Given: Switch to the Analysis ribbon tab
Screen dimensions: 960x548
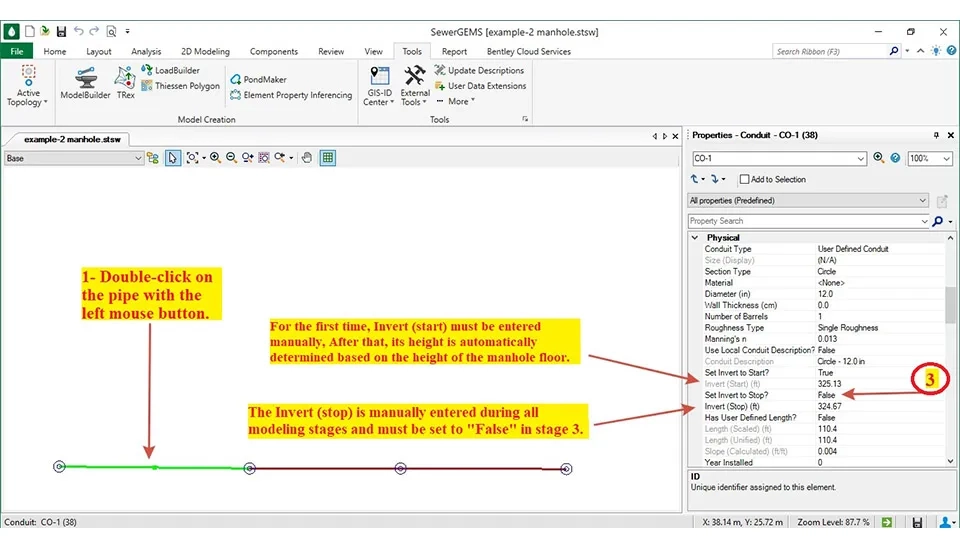Looking at the screenshot, I should coord(146,51).
